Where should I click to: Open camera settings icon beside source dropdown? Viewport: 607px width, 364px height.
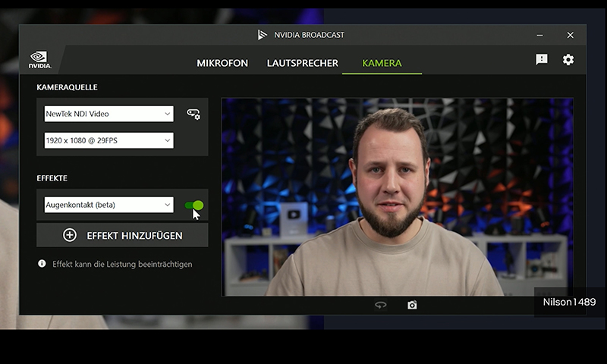[x=193, y=114]
